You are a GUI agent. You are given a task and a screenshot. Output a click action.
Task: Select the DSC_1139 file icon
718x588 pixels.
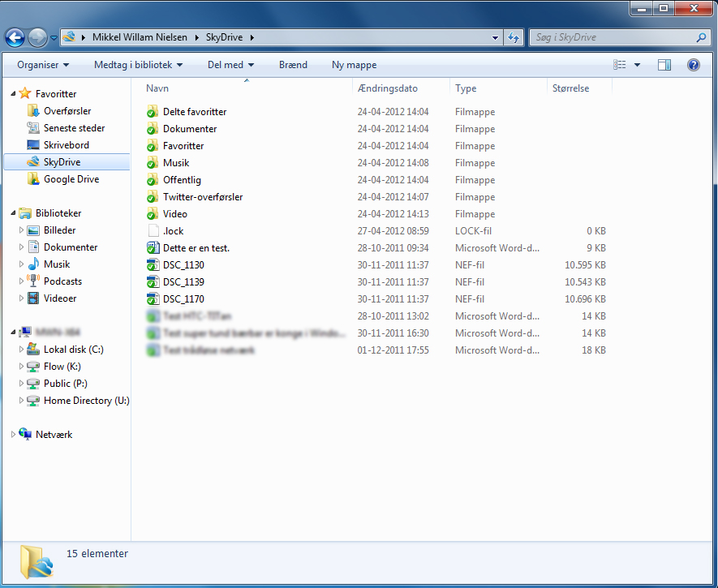coord(153,282)
